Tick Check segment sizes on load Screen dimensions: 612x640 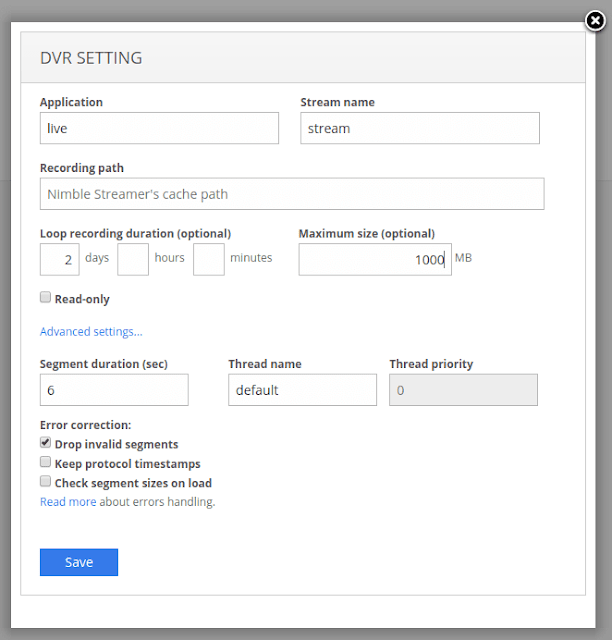tap(45, 482)
